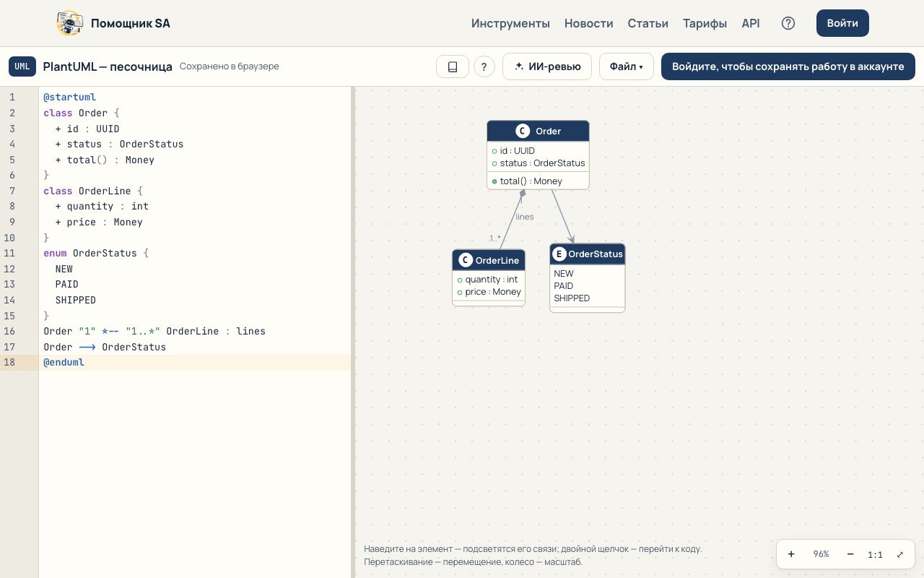Click the 'Сохранено в браузере' status text
Viewport: 924px width, 578px height.
coord(230,66)
